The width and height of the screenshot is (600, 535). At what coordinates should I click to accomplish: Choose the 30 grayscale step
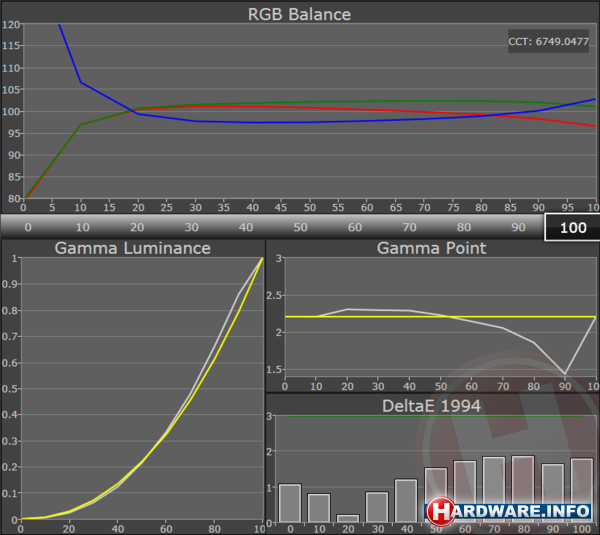(x=190, y=227)
